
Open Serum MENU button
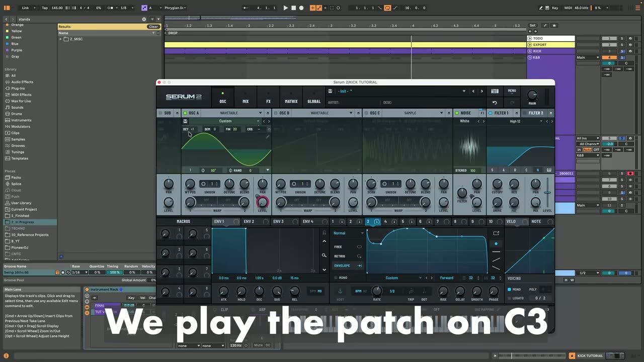coord(512,91)
